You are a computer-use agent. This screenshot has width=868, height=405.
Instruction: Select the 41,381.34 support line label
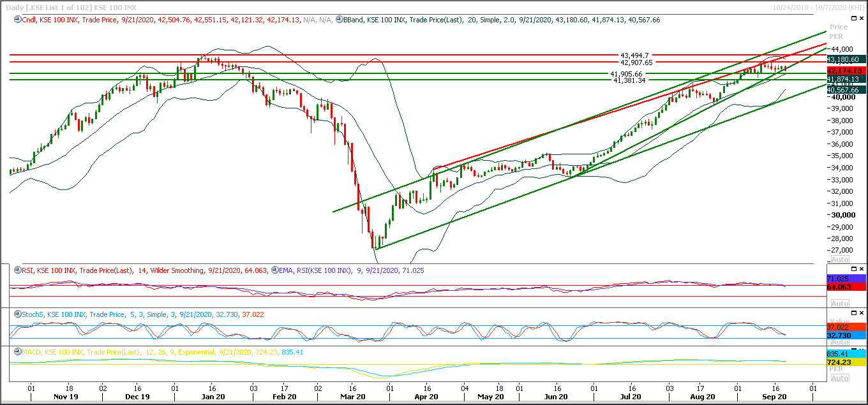[629, 80]
